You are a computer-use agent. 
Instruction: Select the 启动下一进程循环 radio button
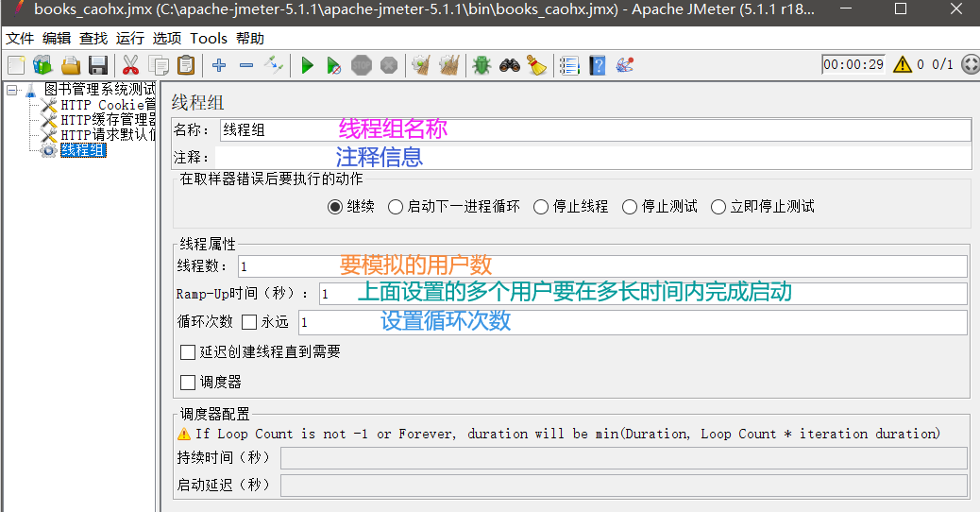[x=395, y=207]
